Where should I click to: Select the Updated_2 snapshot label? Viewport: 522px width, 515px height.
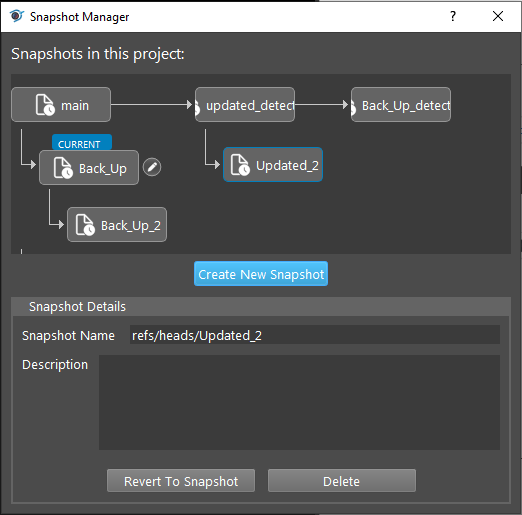[x=287, y=165]
